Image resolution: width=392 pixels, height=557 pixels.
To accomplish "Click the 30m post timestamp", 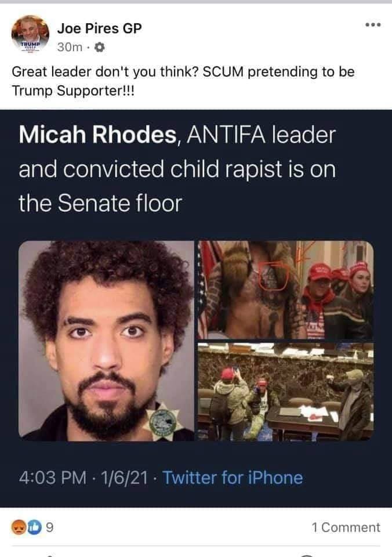I will (x=70, y=47).
